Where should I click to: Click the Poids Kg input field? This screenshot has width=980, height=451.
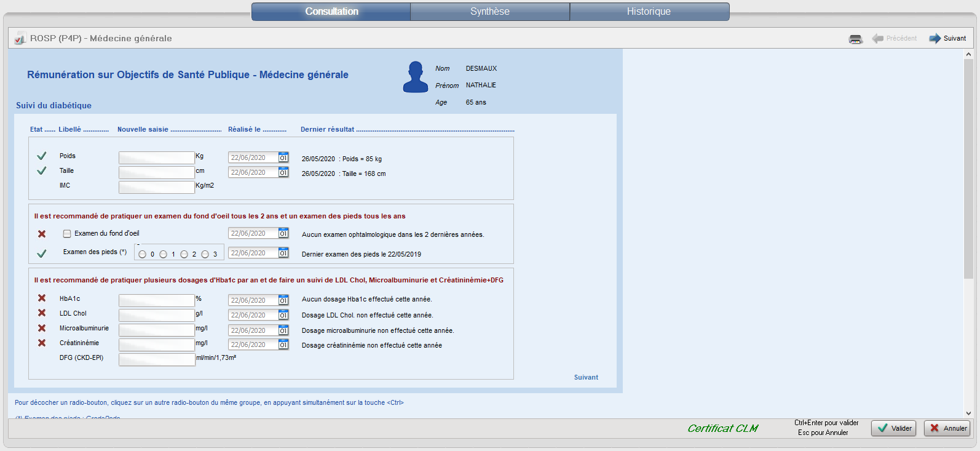pyautogui.click(x=157, y=158)
